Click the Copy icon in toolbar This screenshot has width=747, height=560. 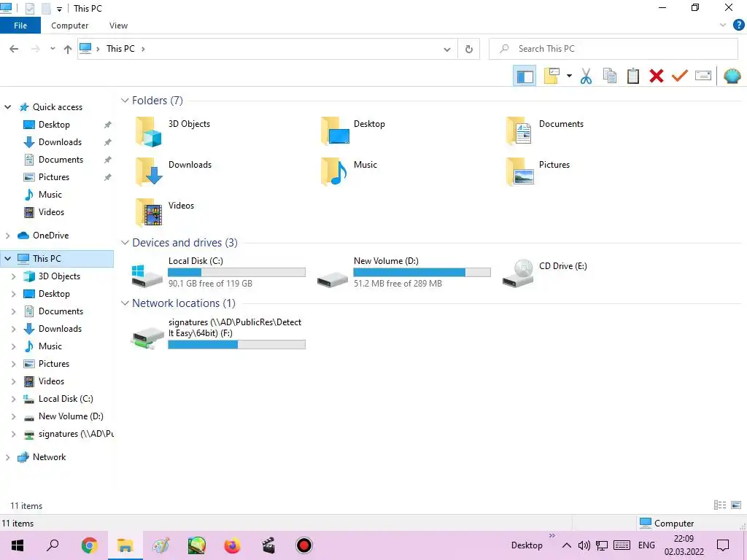click(610, 76)
